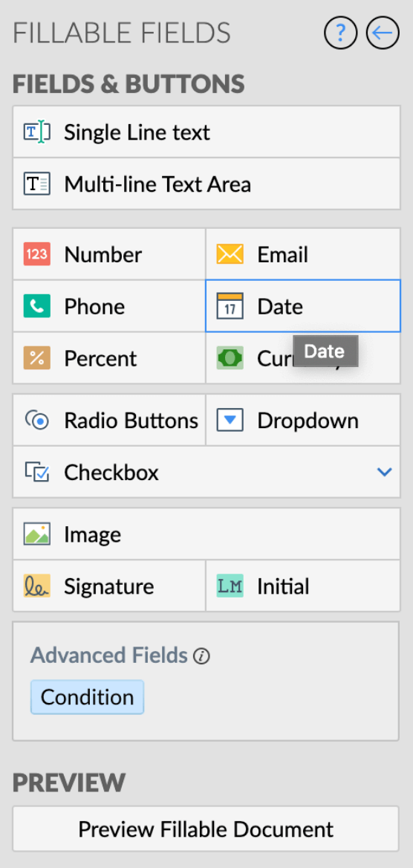Add a Multi-line Text Area field
Viewport: 413px width, 868px height.
pyautogui.click(x=206, y=184)
